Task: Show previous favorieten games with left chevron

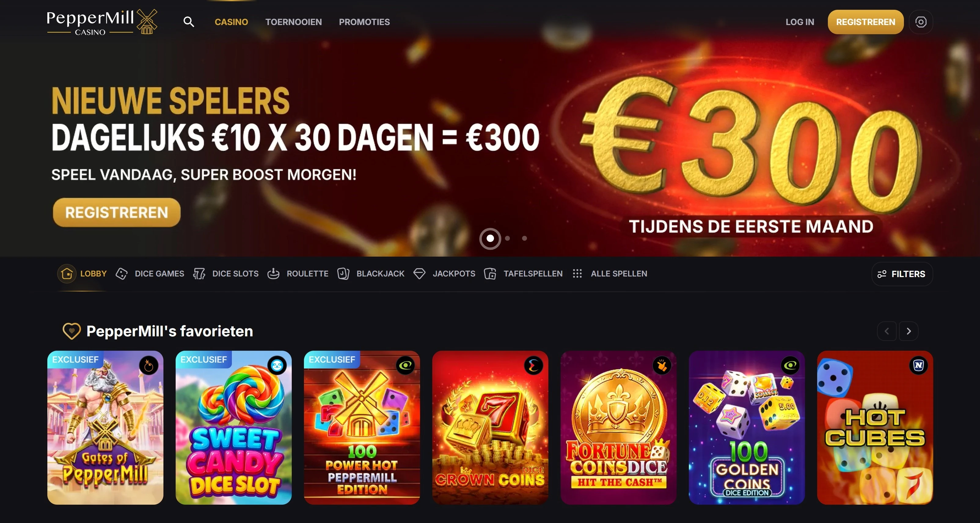Action: [887, 331]
